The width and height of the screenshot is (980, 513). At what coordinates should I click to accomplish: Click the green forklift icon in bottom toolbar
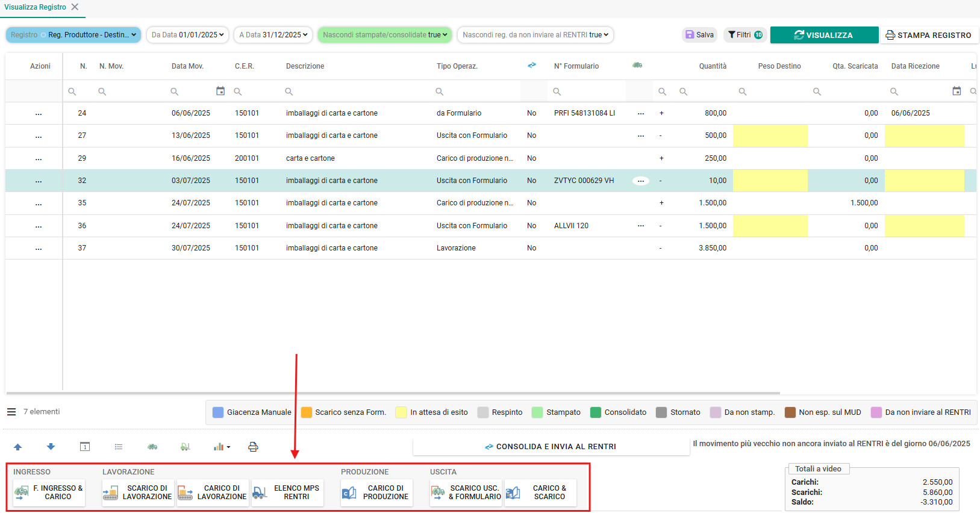[x=186, y=447]
